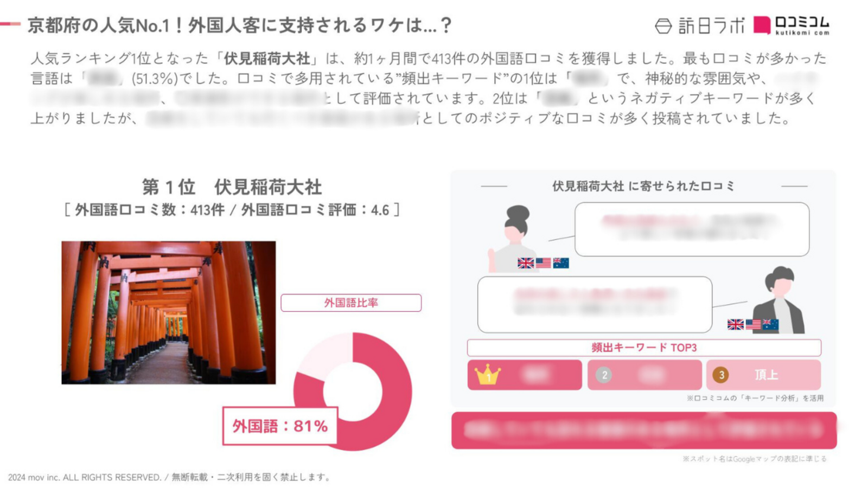Click the 外国語比率 label box
868x488 pixels.
click(351, 303)
